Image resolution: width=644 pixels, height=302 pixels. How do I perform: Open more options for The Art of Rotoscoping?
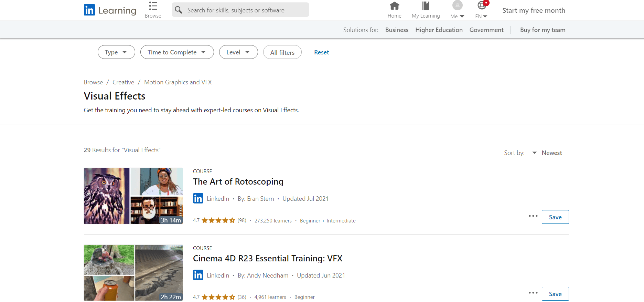(x=533, y=216)
